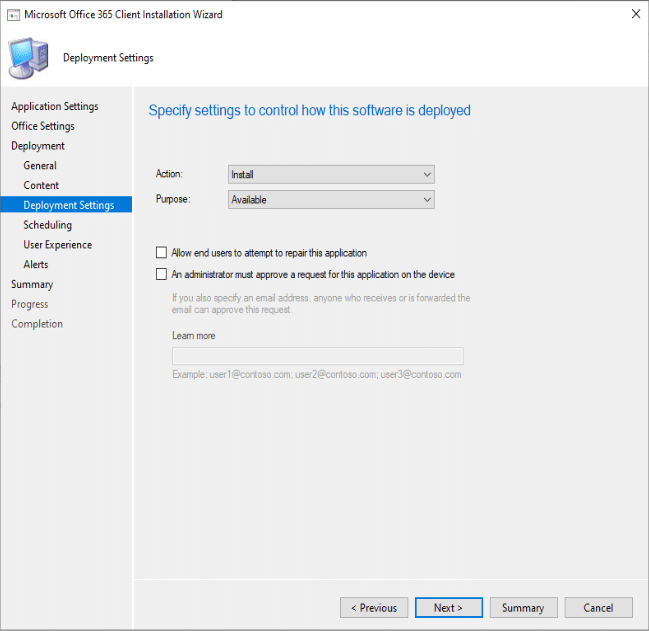This screenshot has width=649, height=631.
Task: Click the Summary button
Action: pos(522,607)
